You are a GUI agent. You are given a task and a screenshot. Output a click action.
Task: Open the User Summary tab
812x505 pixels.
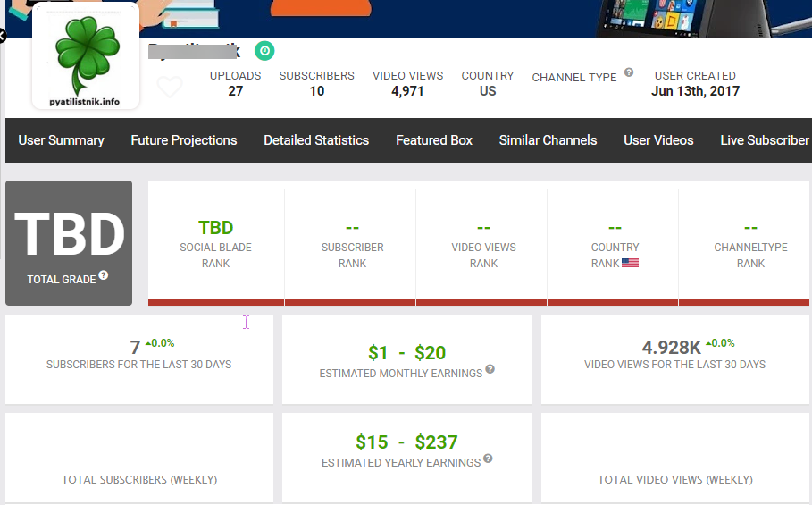pos(61,140)
